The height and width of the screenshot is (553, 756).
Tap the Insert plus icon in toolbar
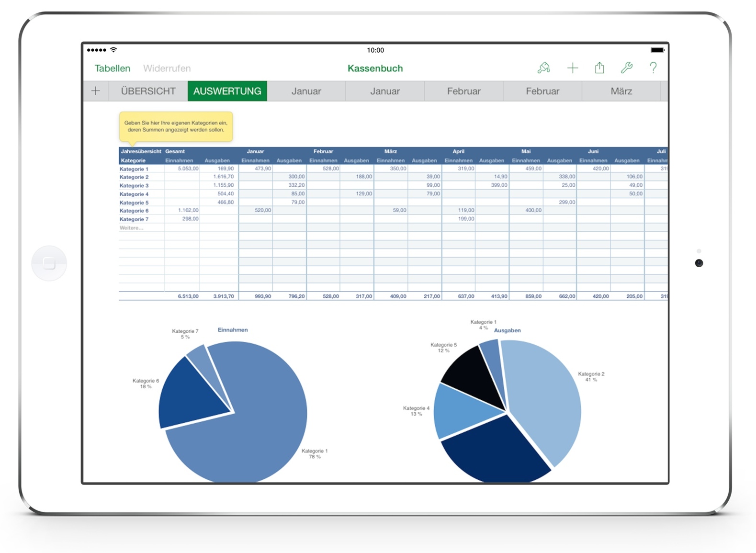click(572, 68)
